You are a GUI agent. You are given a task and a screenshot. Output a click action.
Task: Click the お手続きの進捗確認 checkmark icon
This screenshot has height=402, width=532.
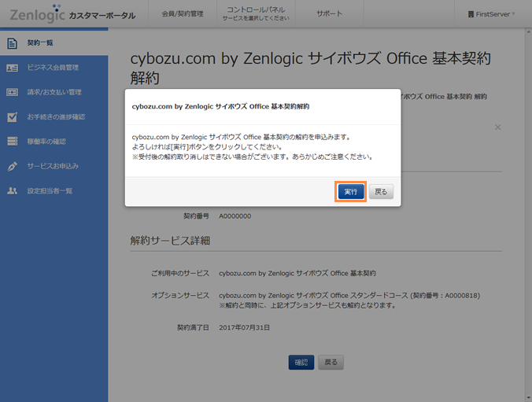pyautogui.click(x=13, y=117)
